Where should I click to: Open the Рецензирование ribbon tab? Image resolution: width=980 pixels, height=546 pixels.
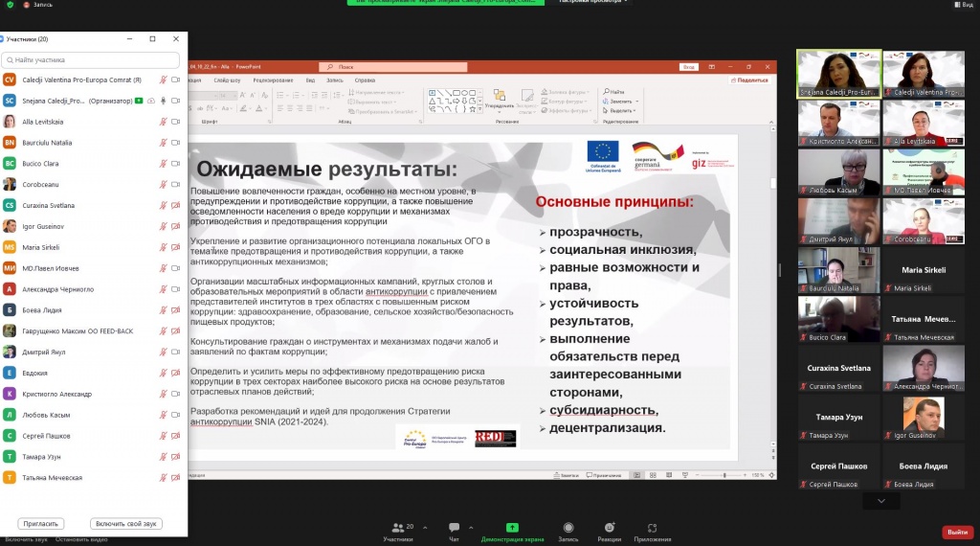coord(273,80)
